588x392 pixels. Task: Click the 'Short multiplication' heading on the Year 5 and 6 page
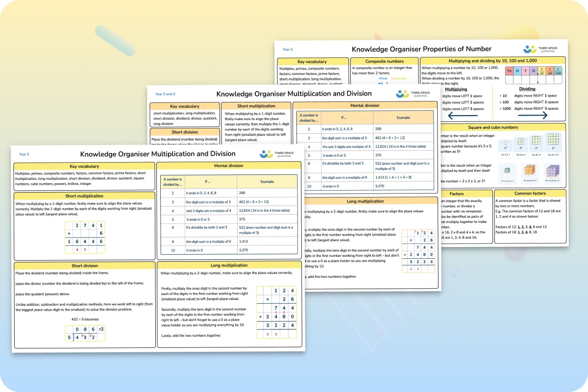[x=256, y=106]
